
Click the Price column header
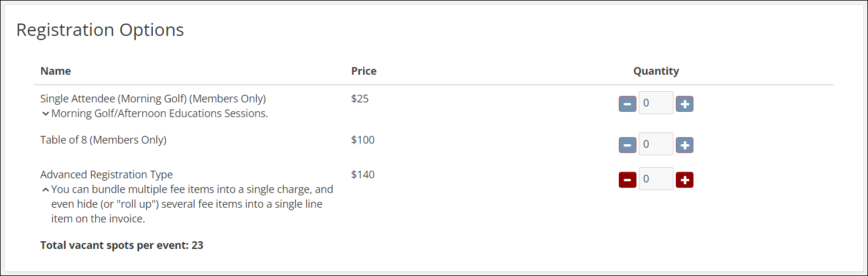[364, 71]
